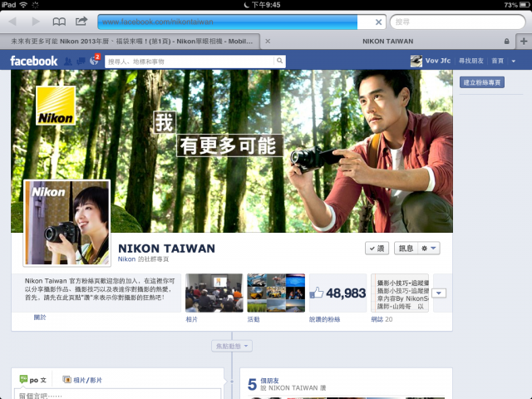
Task: Select the 相片/影片 photo video tab
Action: tap(82, 380)
